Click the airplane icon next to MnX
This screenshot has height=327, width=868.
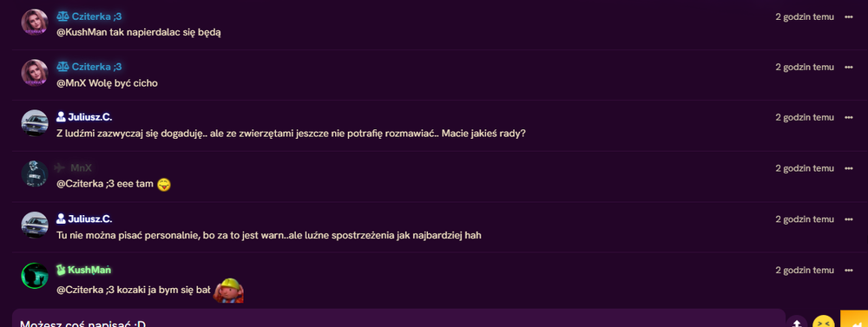click(x=61, y=167)
